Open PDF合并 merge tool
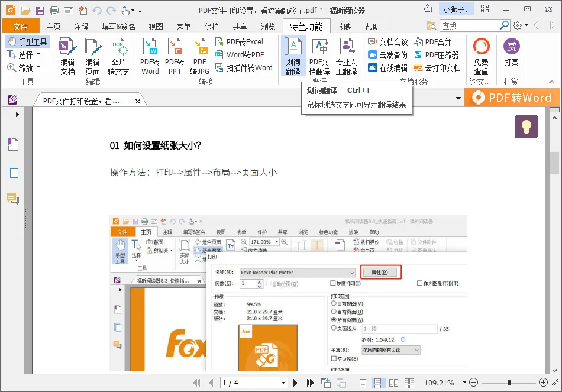The height and width of the screenshot is (392, 562). point(432,42)
